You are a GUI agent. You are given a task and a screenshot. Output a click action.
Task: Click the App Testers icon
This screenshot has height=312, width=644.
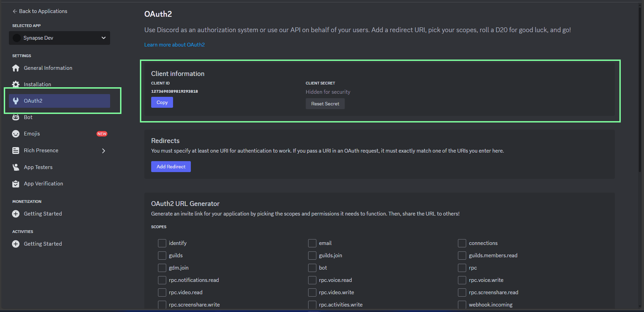pyautogui.click(x=16, y=167)
